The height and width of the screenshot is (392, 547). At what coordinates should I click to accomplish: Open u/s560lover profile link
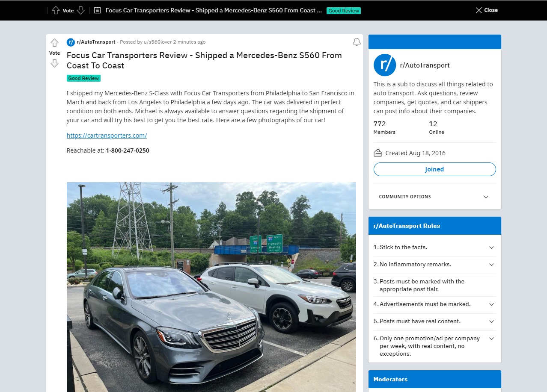pyautogui.click(x=157, y=42)
